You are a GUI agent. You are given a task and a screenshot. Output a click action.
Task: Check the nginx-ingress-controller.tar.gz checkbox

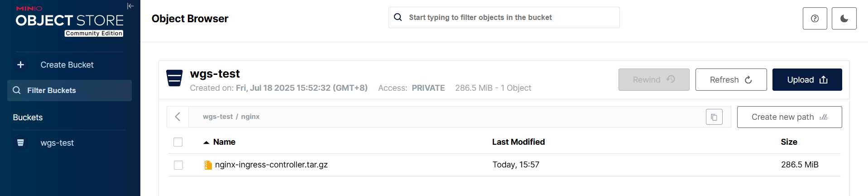pos(178,165)
